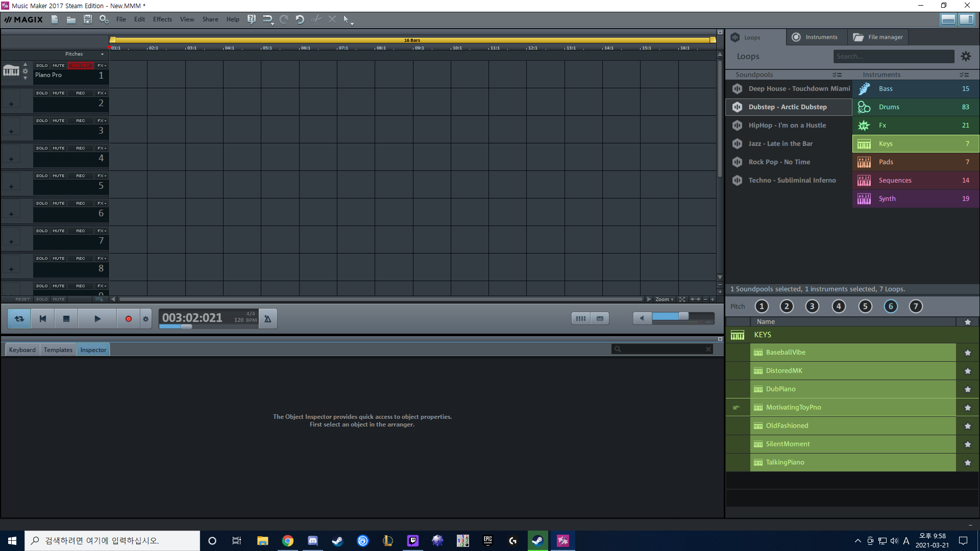Open the Effects menu
The width and height of the screenshot is (980, 551).
[x=162, y=19]
